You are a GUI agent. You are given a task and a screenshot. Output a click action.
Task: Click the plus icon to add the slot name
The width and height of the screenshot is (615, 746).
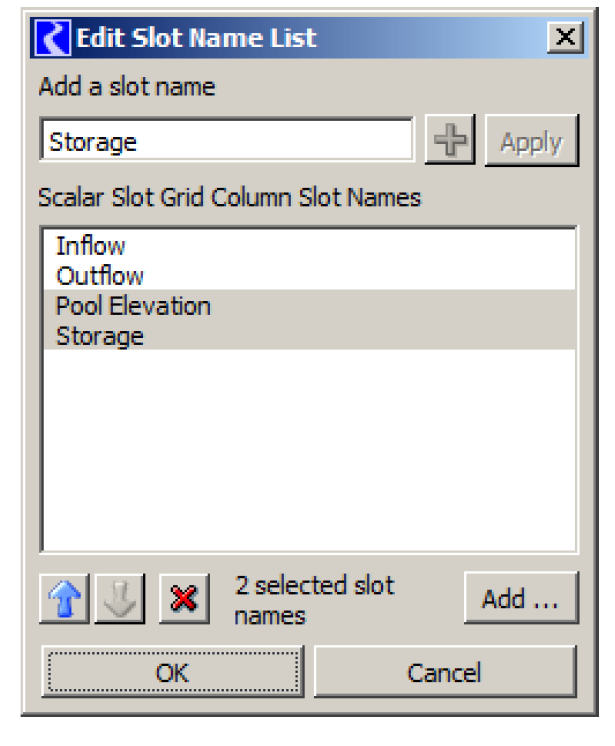pos(451,142)
